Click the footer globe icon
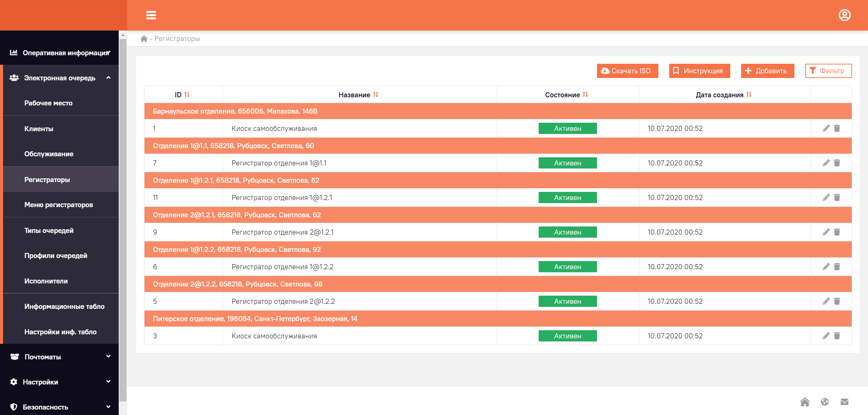 pyautogui.click(x=825, y=402)
